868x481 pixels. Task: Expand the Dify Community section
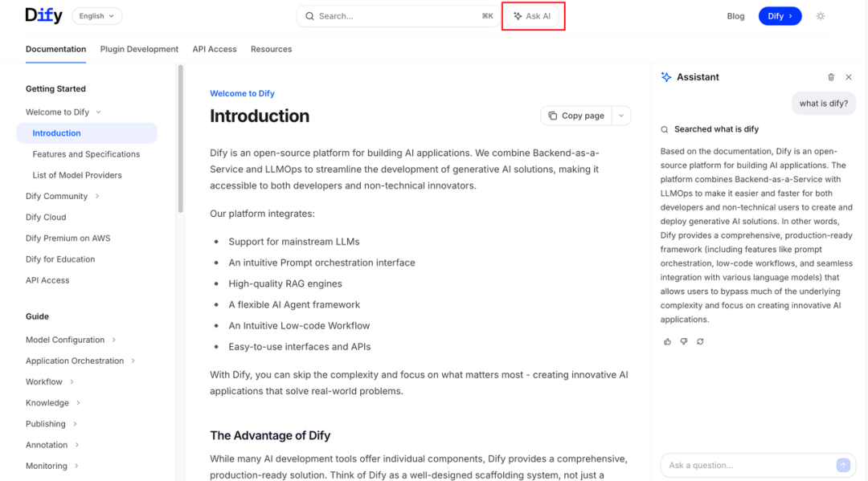97,196
